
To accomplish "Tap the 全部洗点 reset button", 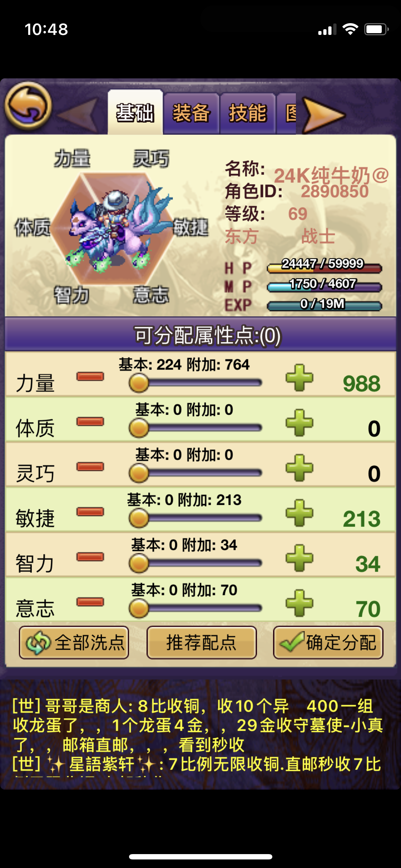I will tap(74, 642).
